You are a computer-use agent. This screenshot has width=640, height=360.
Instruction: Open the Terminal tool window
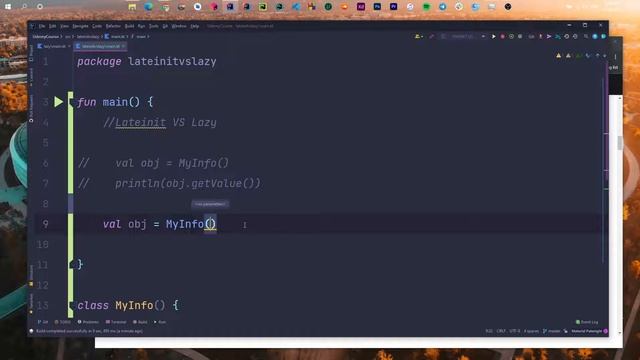tap(116, 322)
